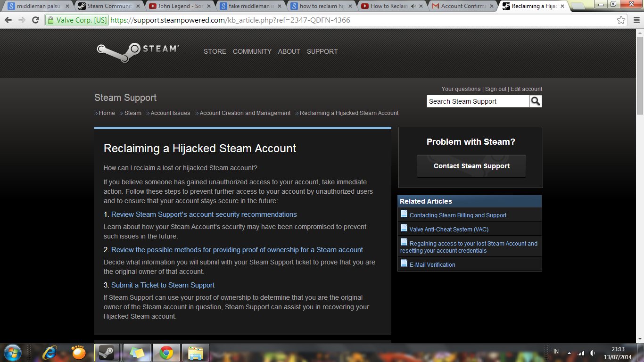Go to Home in the breadcrumb
The width and height of the screenshot is (644, 362).
point(107,113)
